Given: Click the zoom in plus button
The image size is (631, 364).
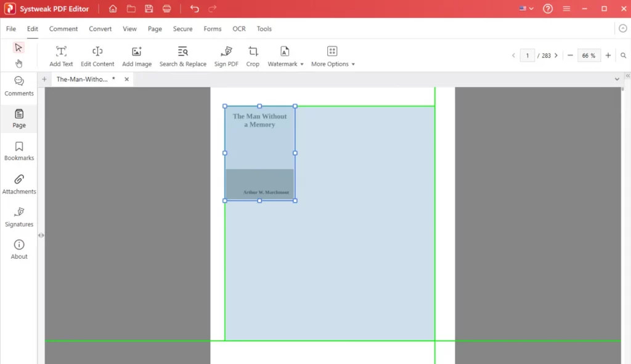Looking at the screenshot, I should [608, 55].
